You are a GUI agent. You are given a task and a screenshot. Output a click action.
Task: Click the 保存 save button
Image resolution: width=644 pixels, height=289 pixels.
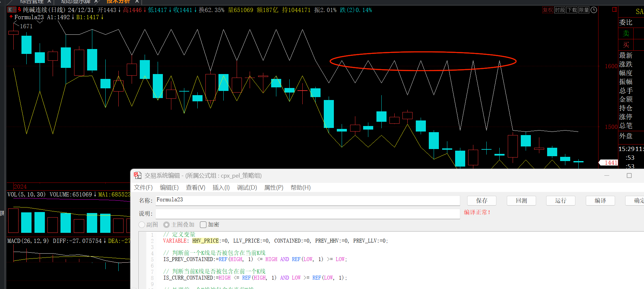tap(482, 201)
